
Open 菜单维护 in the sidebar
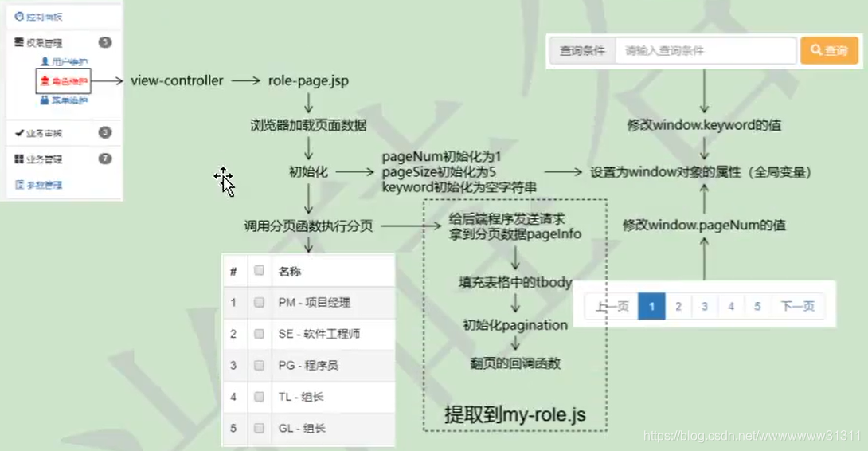(x=65, y=100)
